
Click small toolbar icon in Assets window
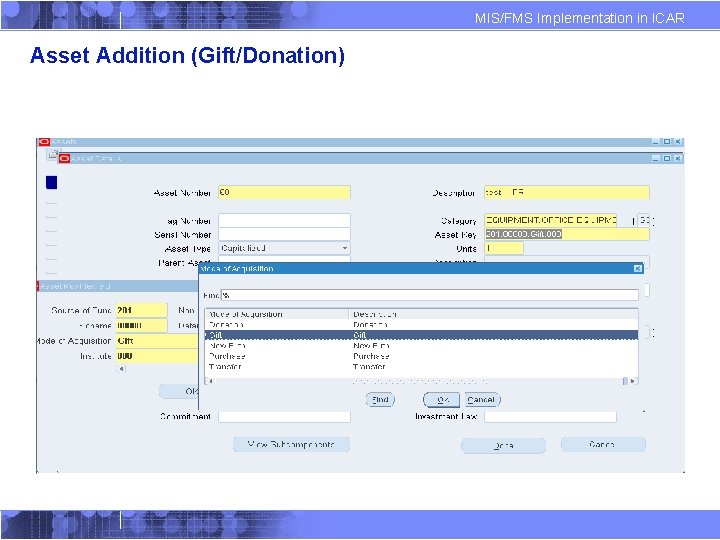tap(53, 154)
